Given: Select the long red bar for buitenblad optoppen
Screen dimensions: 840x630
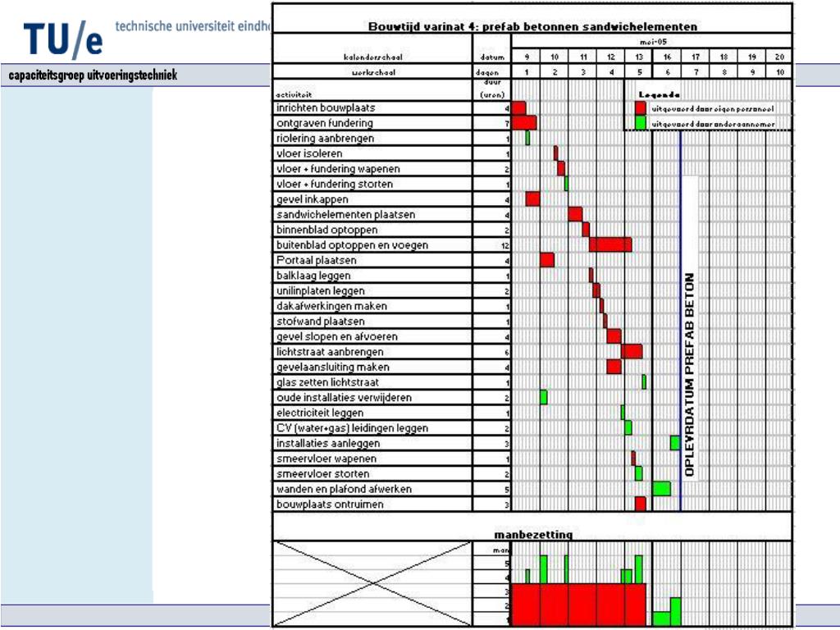Looking at the screenshot, I should tap(610, 244).
